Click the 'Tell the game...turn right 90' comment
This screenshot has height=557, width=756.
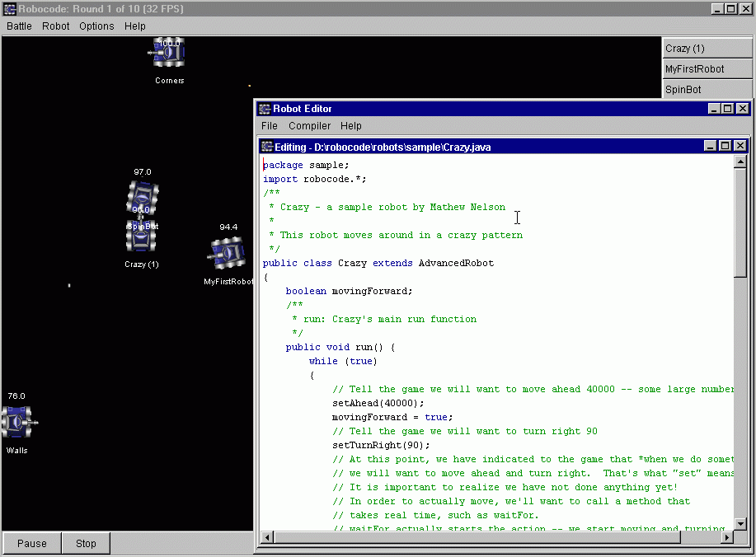click(465, 431)
